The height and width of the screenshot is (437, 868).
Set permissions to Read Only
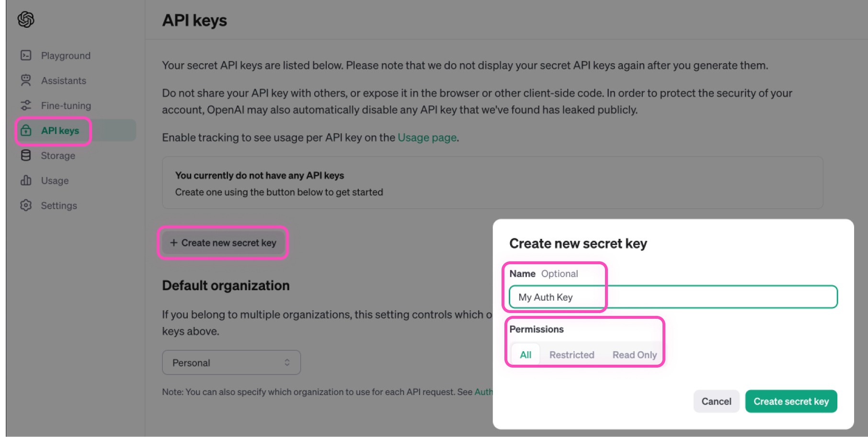click(x=634, y=354)
